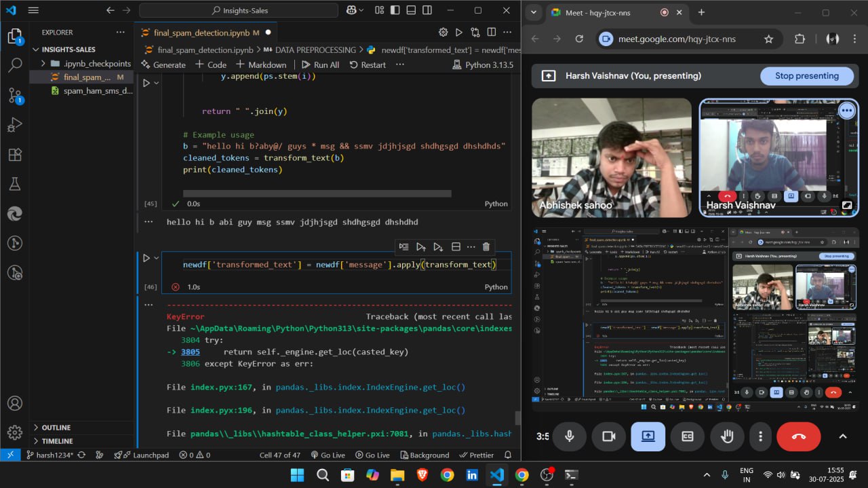The image size is (868, 488).
Task: Open Source Control view in sidebar
Action: point(15,96)
